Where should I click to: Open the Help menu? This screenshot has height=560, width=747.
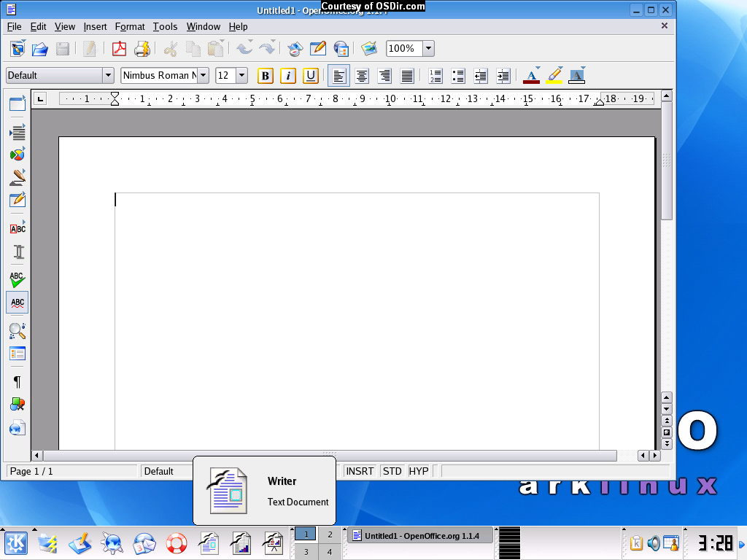(239, 27)
